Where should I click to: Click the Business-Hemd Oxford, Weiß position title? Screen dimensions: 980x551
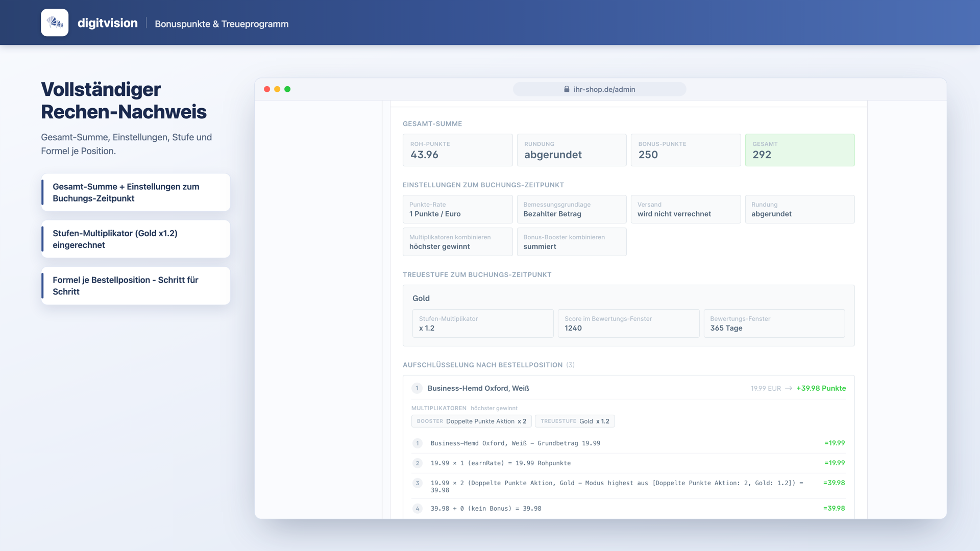pos(478,388)
